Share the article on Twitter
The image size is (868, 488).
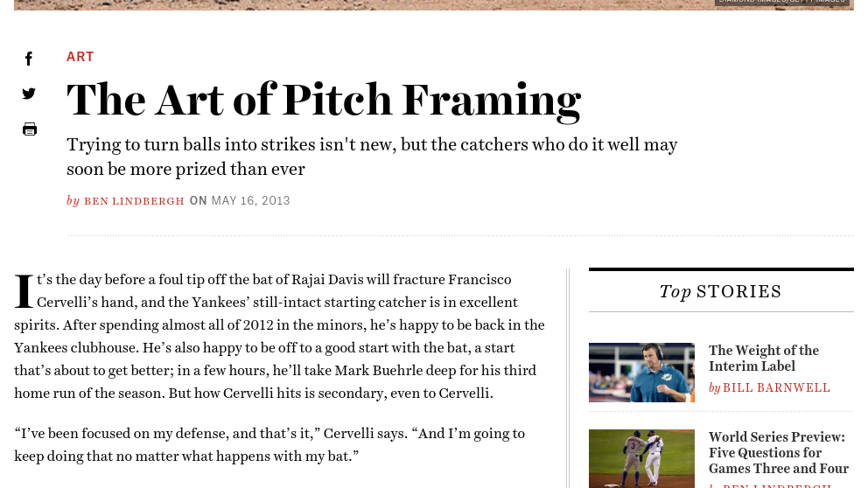tap(29, 93)
